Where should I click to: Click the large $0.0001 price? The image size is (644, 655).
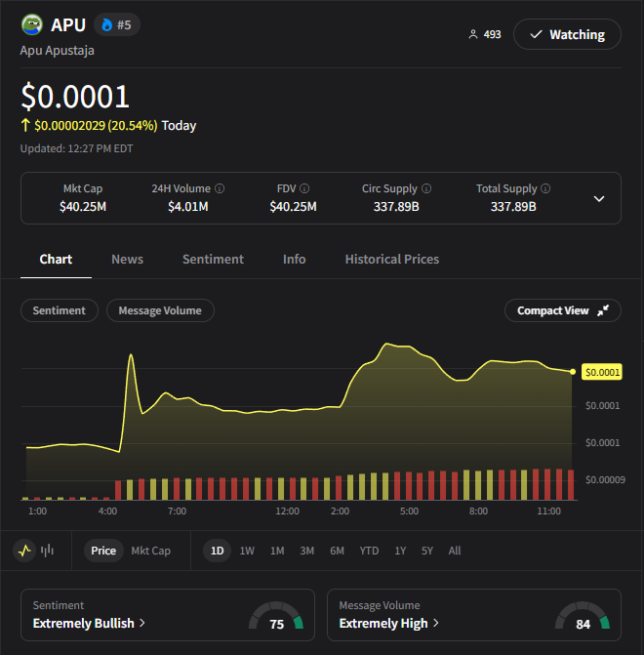click(x=75, y=97)
